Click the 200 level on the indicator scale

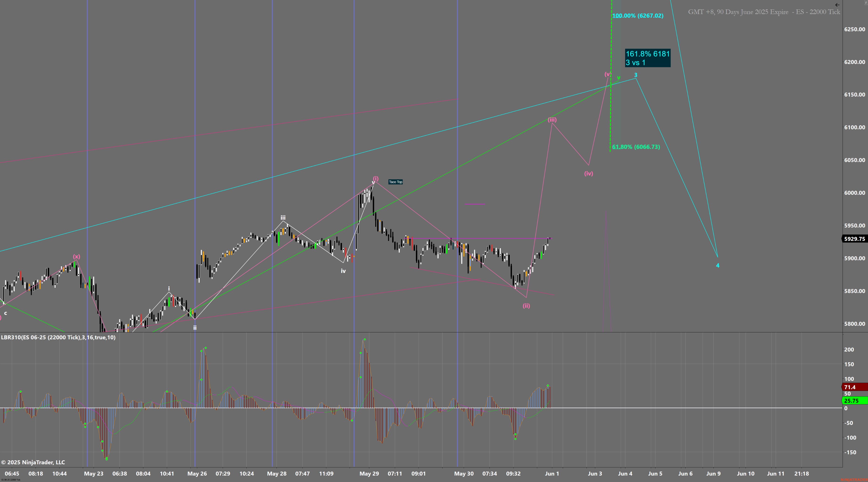pos(849,350)
